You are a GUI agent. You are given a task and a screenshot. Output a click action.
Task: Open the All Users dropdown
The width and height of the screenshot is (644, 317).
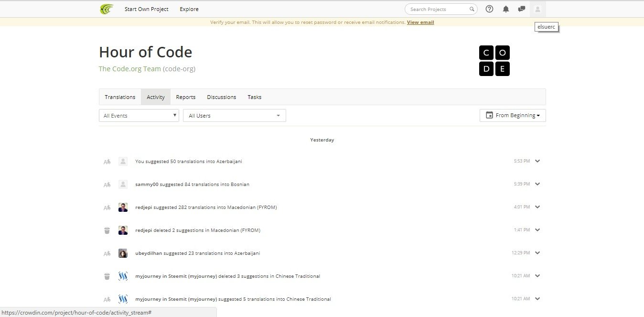pyautogui.click(x=235, y=116)
